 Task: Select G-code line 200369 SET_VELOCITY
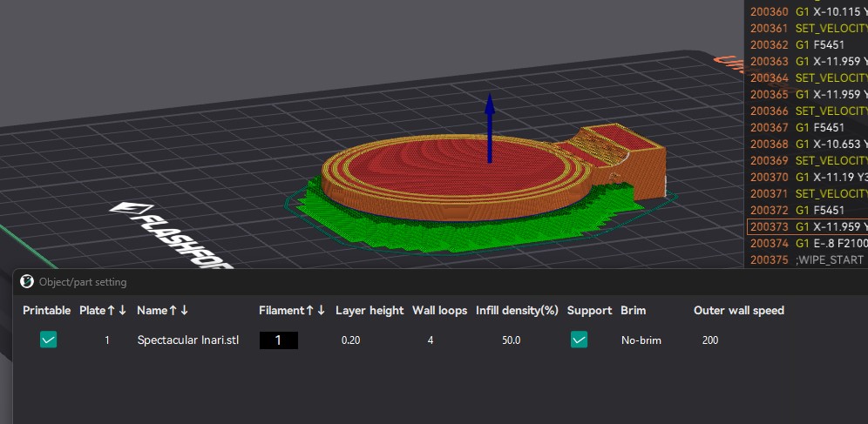pyautogui.click(x=808, y=161)
